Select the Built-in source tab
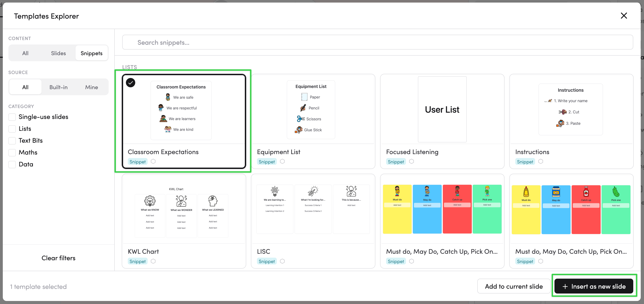This screenshot has height=304, width=644. coord(58,87)
